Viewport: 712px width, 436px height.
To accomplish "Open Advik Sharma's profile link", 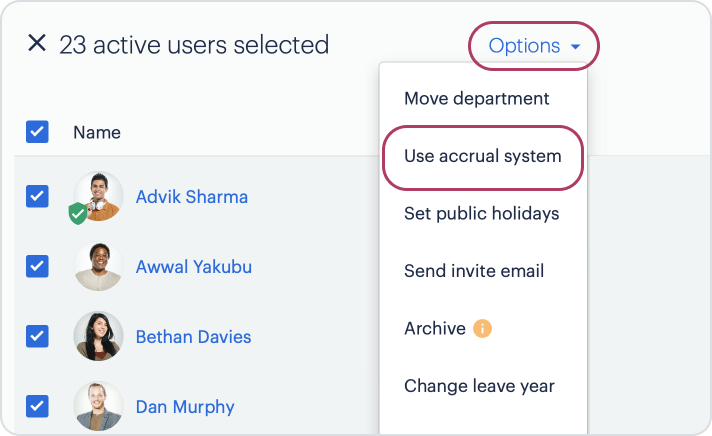I will [192, 196].
